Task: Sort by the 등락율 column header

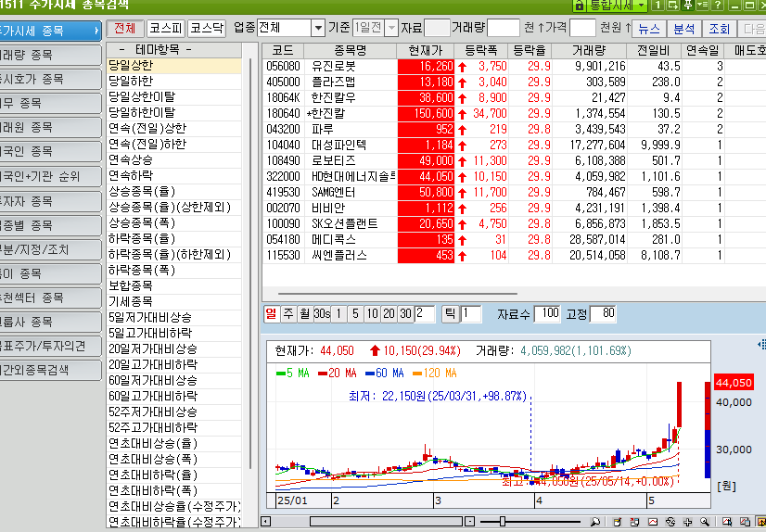Action: [x=530, y=50]
